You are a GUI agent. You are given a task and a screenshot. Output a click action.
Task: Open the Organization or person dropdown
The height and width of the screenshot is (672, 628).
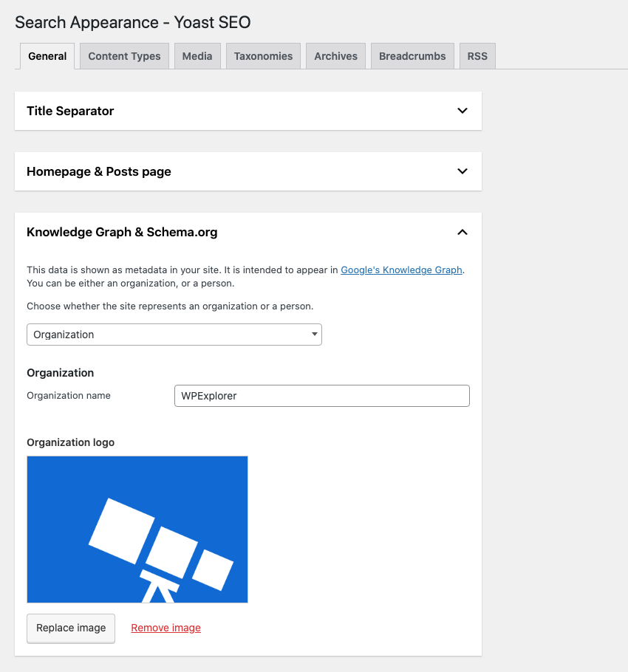tap(174, 335)
